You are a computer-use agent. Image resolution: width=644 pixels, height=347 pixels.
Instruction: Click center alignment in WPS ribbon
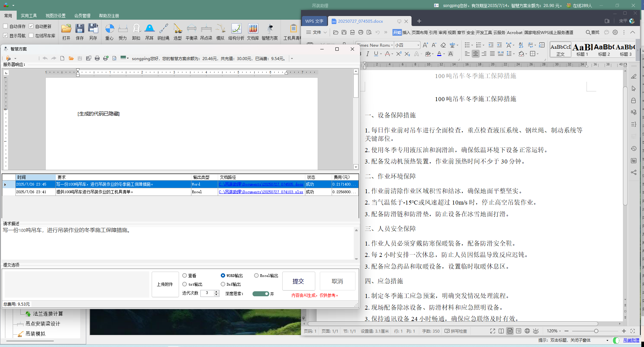[x=476, y=54]
